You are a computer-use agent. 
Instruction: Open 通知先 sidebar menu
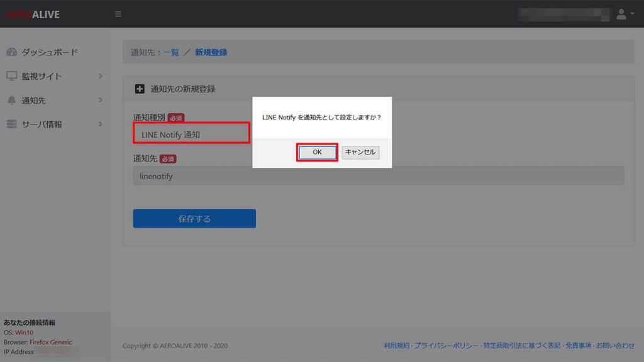pos(34,100)
